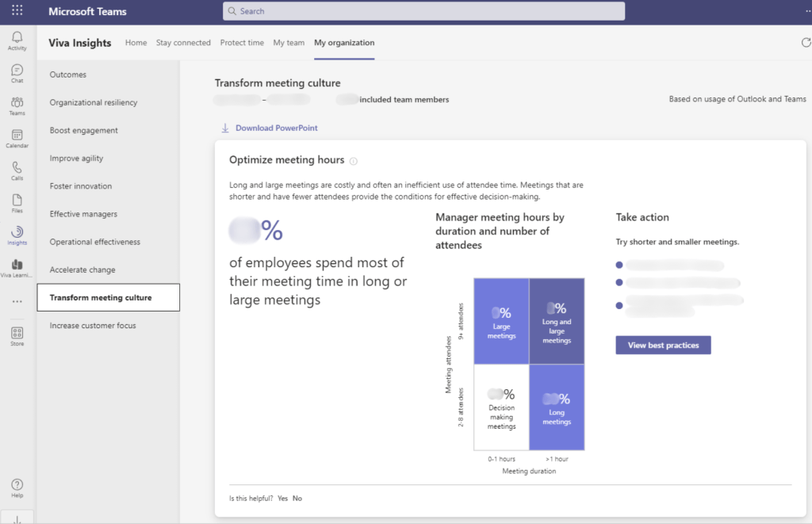Click the Search box in title bar

coord(423,11)
